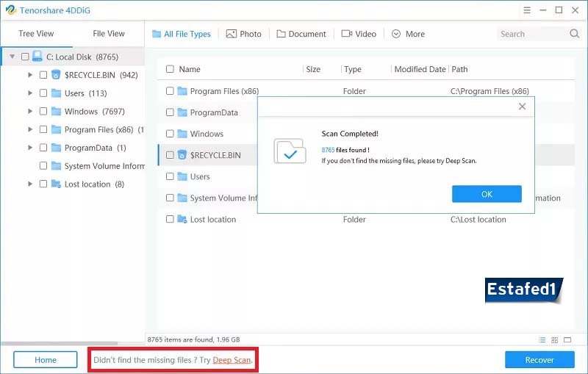Expand the Windows folder in tree
Viewport: 588px width, 374px height.
click(29, 112)
